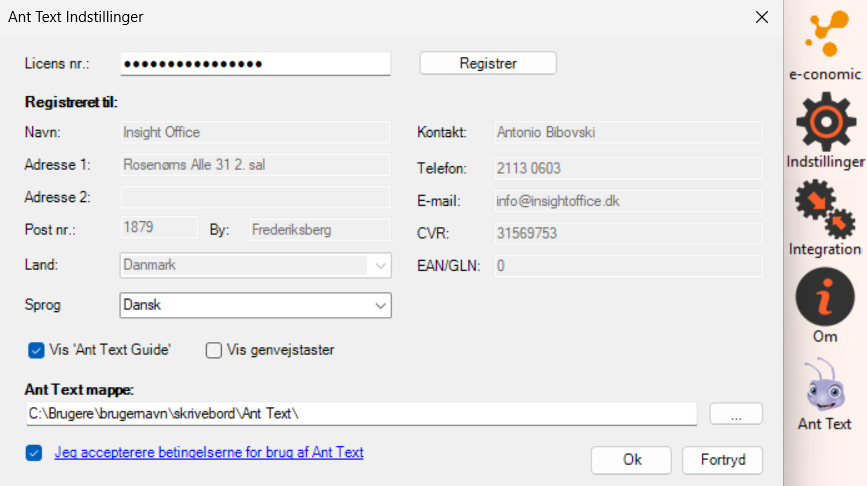Close the Ant Text Indstillinger dialog

tap(762, 17)
